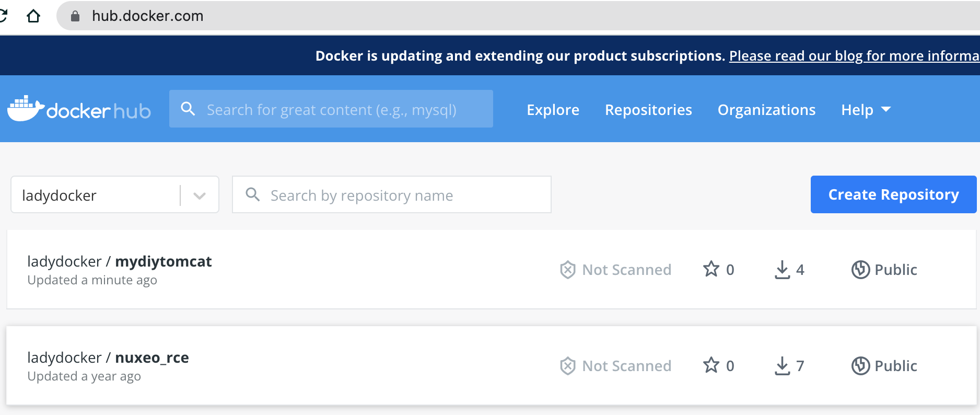The width and height of the screenshot is (980, 415).
Task: Focus the 'Search for great content' field
Action: coord(331,109)
